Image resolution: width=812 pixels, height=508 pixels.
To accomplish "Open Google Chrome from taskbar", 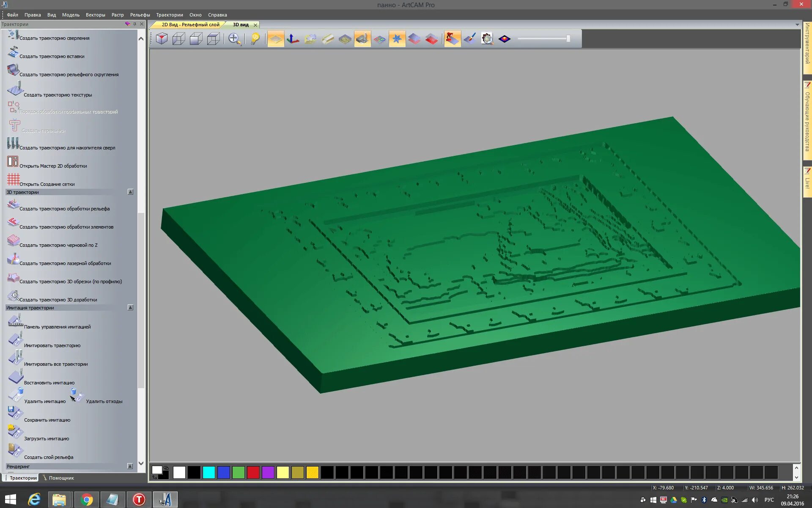I will [86, 500].
